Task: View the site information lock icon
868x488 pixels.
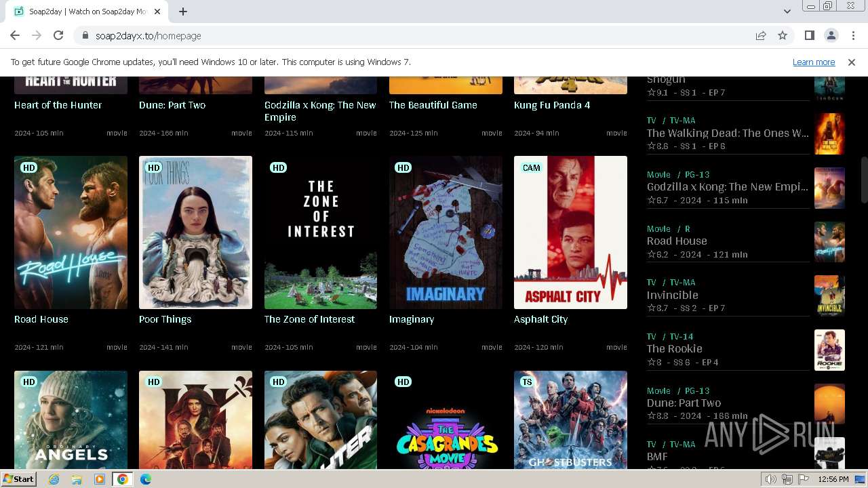Action: [85, 35]
